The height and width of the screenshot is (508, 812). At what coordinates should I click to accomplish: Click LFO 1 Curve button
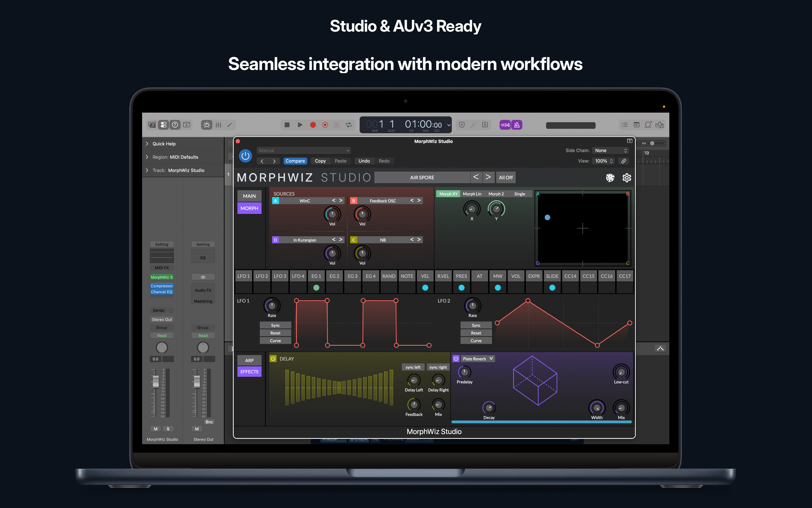(275, 341)
